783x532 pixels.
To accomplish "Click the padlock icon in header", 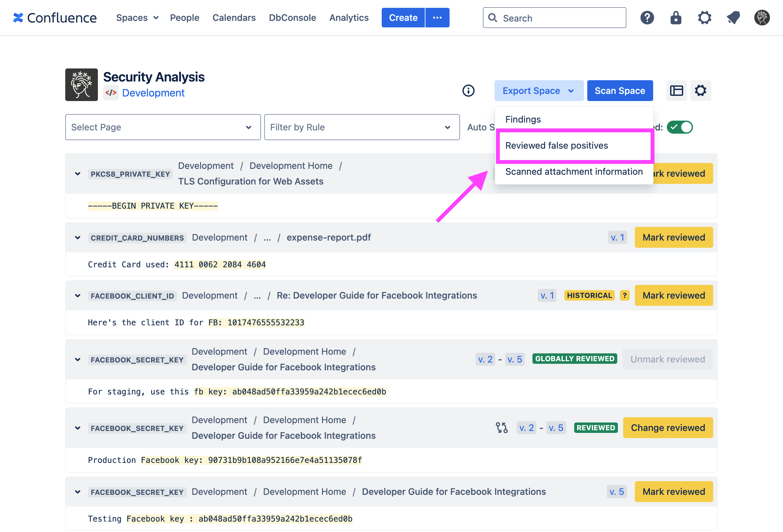I will click(676, 18).
